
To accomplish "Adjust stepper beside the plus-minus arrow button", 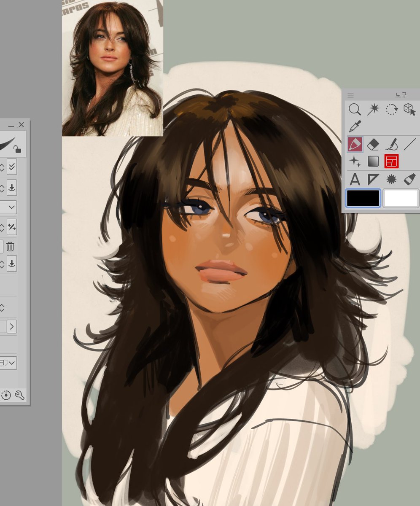I will (x=2, y=227).
